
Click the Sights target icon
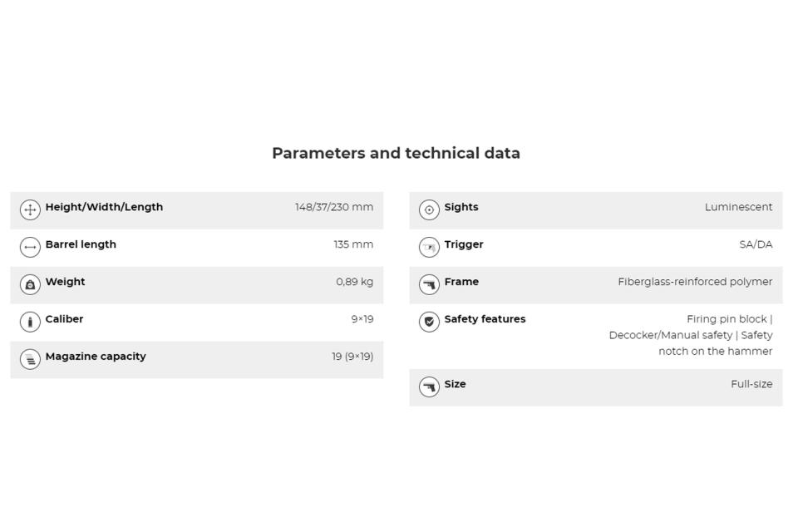429,209
